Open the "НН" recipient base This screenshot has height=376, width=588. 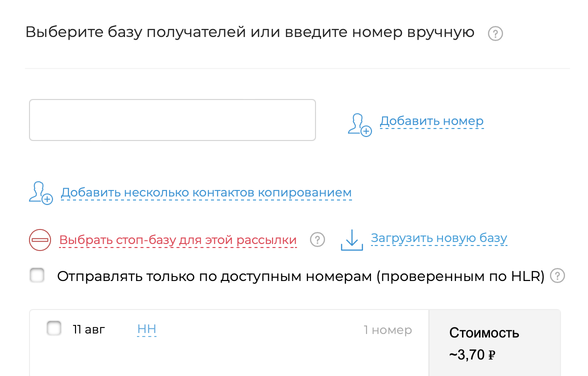tap(146, 329)
